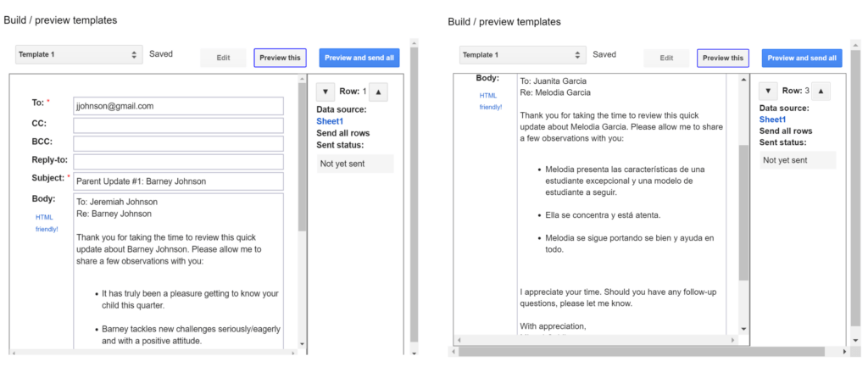The height and width of the screenshot is (367, 868).
Task: Click row down arrow beside Row: 3
Action: click(768, 91)
